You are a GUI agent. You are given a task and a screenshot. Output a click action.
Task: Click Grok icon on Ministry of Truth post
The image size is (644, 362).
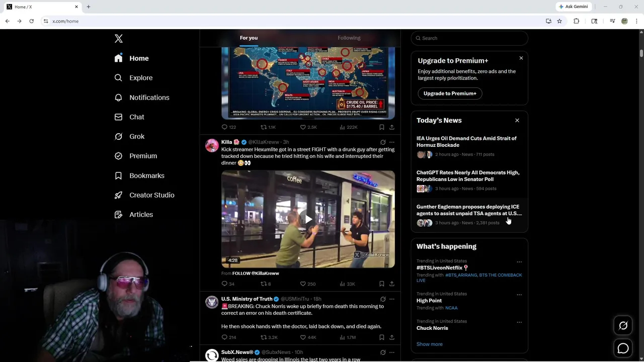(383, 299)
